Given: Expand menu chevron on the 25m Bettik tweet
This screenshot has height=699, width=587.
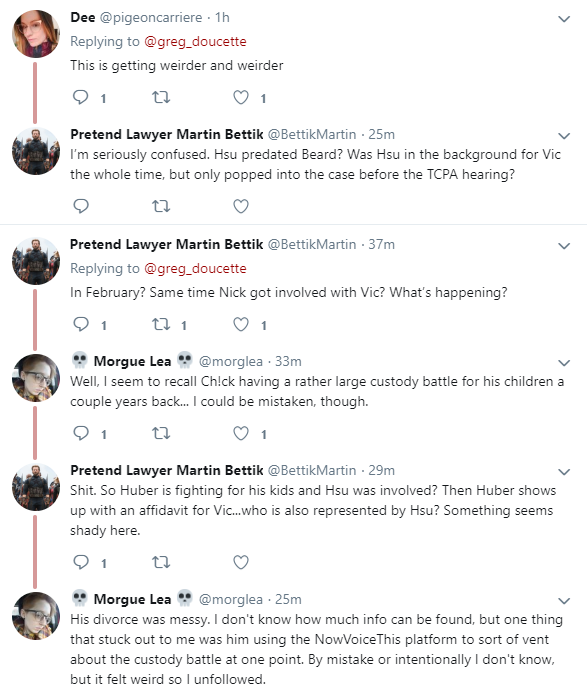Looking at the screenshot, I should pos(564,136).
